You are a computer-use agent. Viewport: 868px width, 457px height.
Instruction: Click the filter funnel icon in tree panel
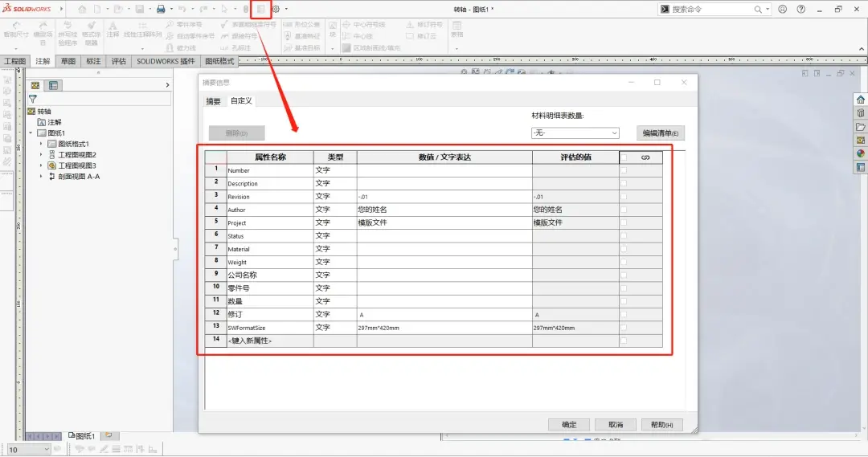pyautogui.click(x=33, y=99)
